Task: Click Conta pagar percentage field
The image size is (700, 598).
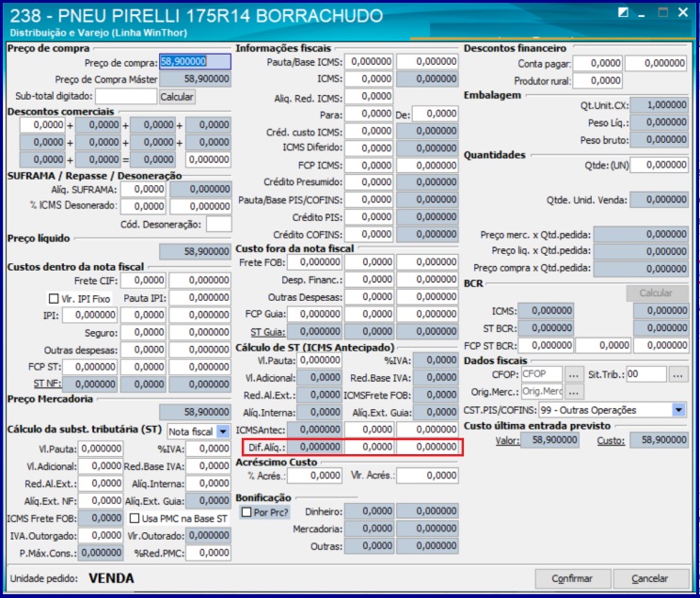Action: pos(597,63)
